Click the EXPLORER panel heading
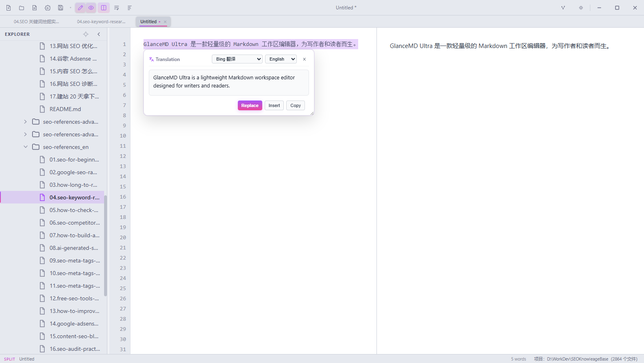Viewport: 644px width, 363px height. coord(17,34)
